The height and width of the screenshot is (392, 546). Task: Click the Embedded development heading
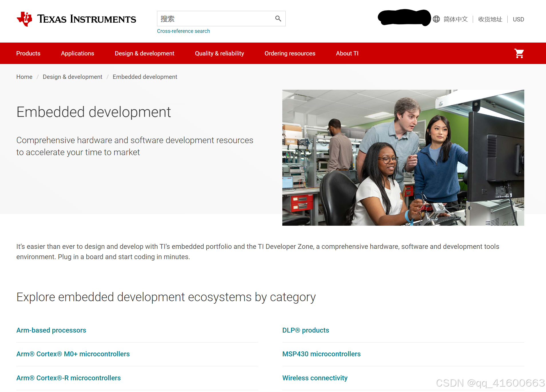point(94,112)
